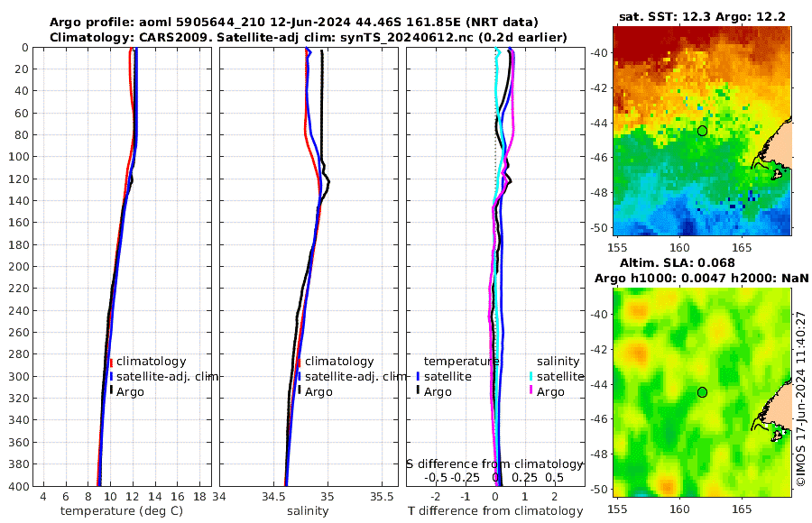Click the Climatology CARS2009 subtitle line
This screenshot has width=812, height=523.
pyautogui.click(x=309, y=37)
